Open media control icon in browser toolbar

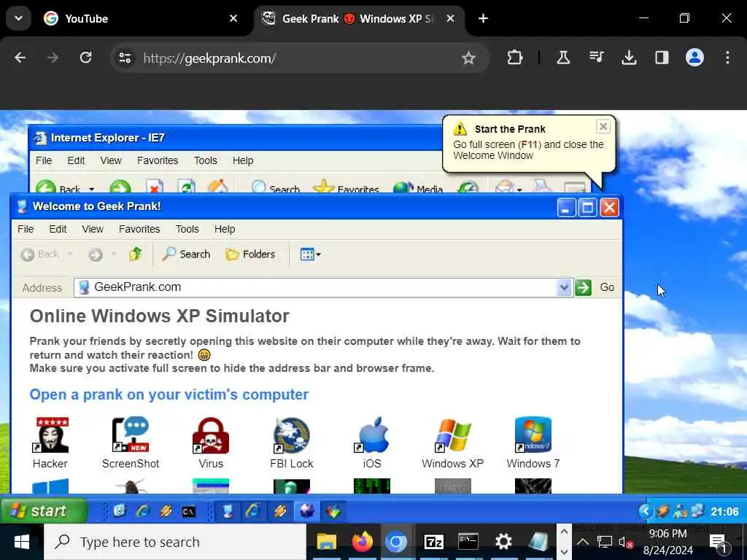tap(596, 58)
